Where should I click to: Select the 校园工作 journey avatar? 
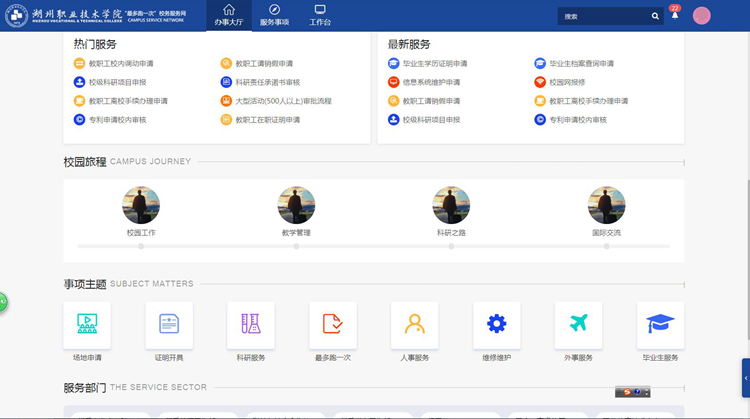coord(141,205)
